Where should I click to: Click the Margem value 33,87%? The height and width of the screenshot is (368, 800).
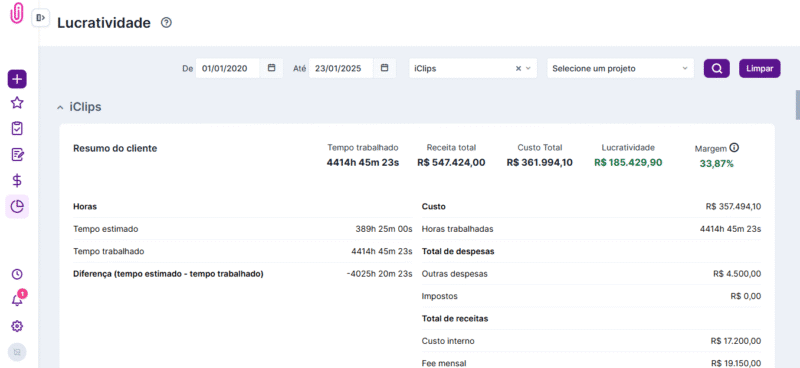click(716, 164)
